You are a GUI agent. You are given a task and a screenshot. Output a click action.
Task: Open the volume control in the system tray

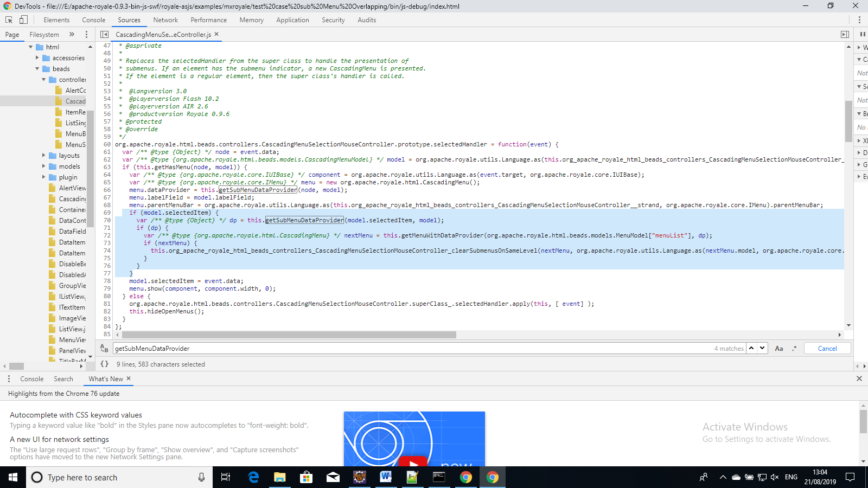775,477
